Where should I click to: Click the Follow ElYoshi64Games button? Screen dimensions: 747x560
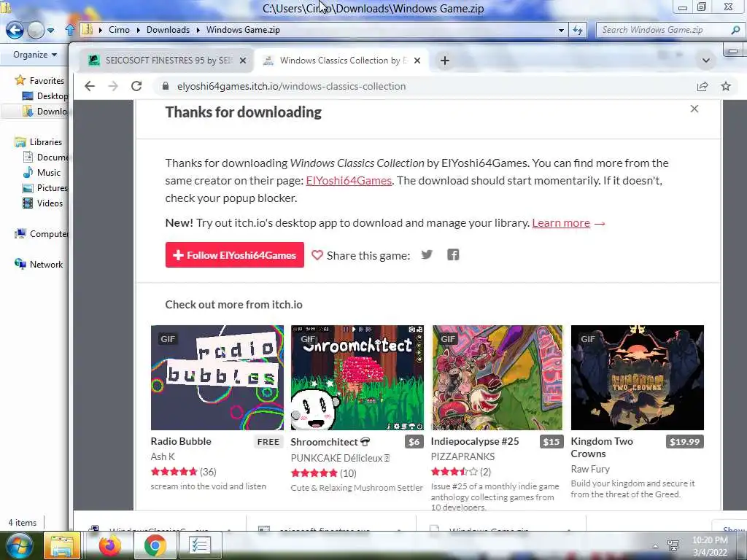(x=234, y=254)
